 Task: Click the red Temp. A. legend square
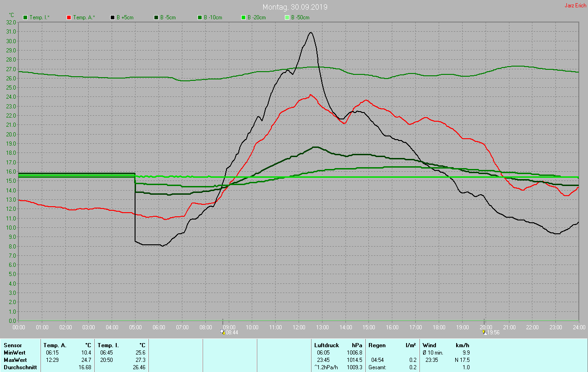pyautogui.click(x=69, y=17)
